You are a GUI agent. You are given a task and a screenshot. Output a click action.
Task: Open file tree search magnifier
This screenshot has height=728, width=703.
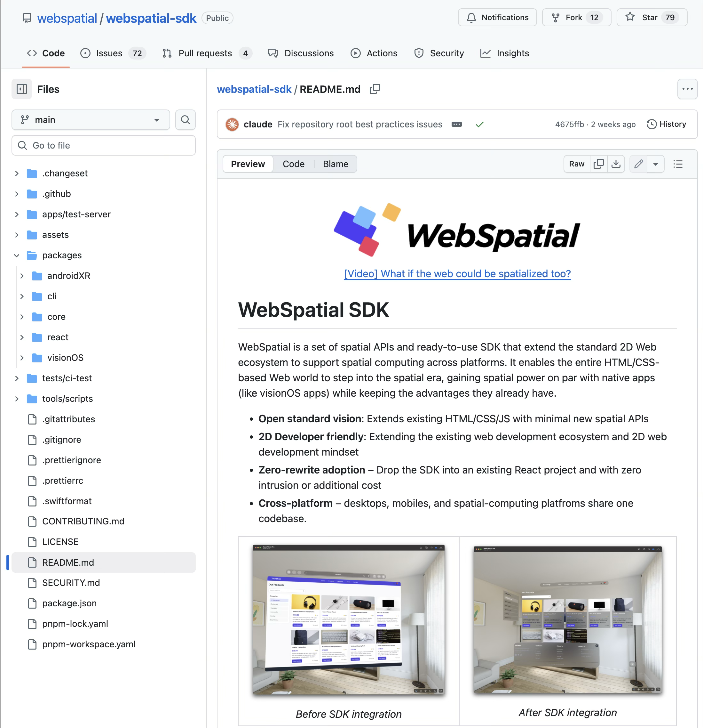pyautogui.click(x=185, y=120)
